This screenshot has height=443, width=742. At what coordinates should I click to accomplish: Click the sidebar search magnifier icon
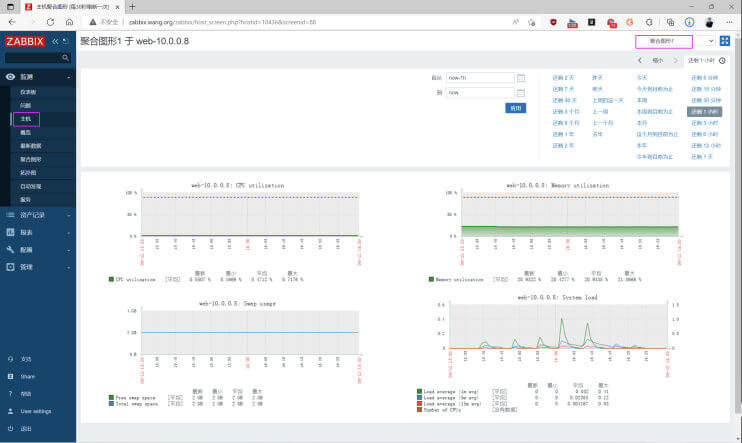point(65,58)
